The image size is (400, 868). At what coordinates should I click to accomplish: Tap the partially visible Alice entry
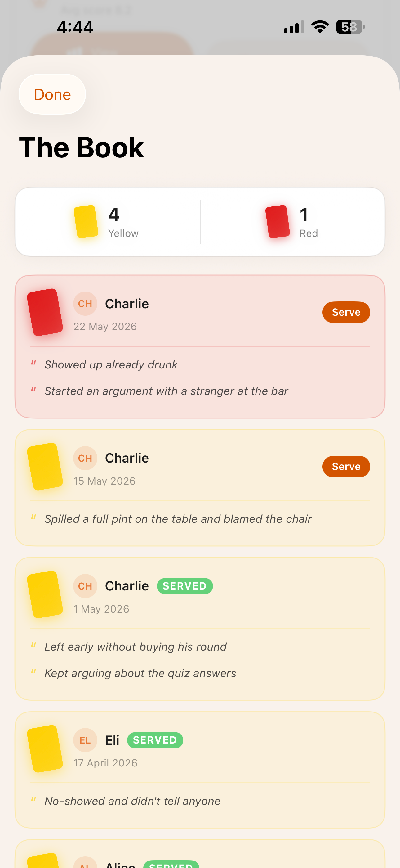(200, 854)
